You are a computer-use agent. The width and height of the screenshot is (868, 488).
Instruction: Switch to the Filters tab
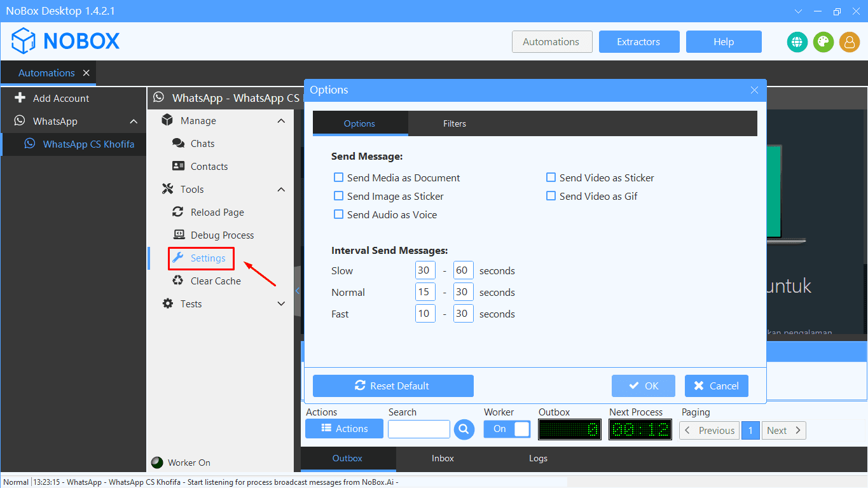pyautogui.click(x=454, y=124)
